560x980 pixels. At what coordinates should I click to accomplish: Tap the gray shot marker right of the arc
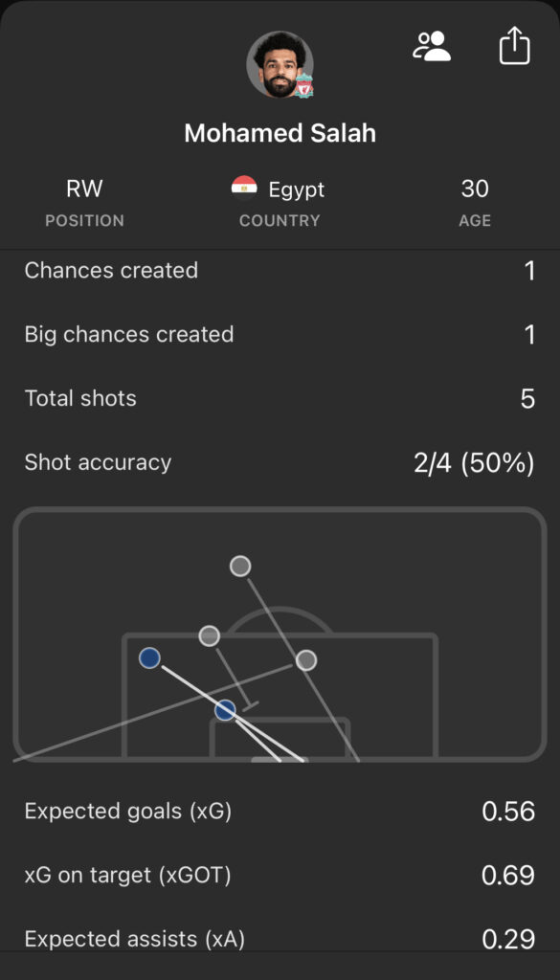[306, 658]
